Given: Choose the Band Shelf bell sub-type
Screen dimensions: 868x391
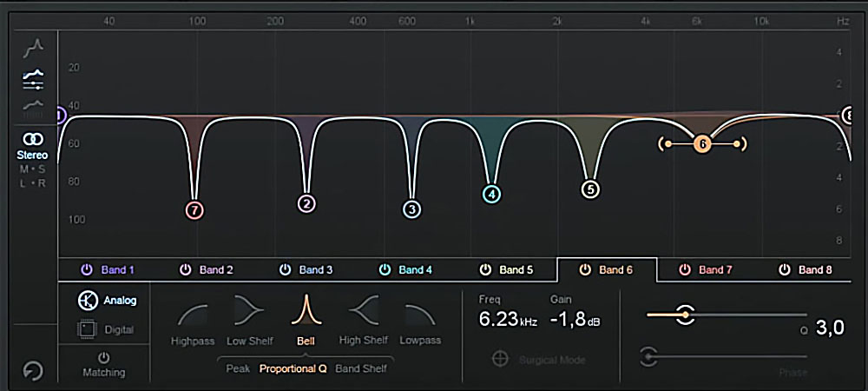Looking at the screenshot, I should tap(361, 368).
